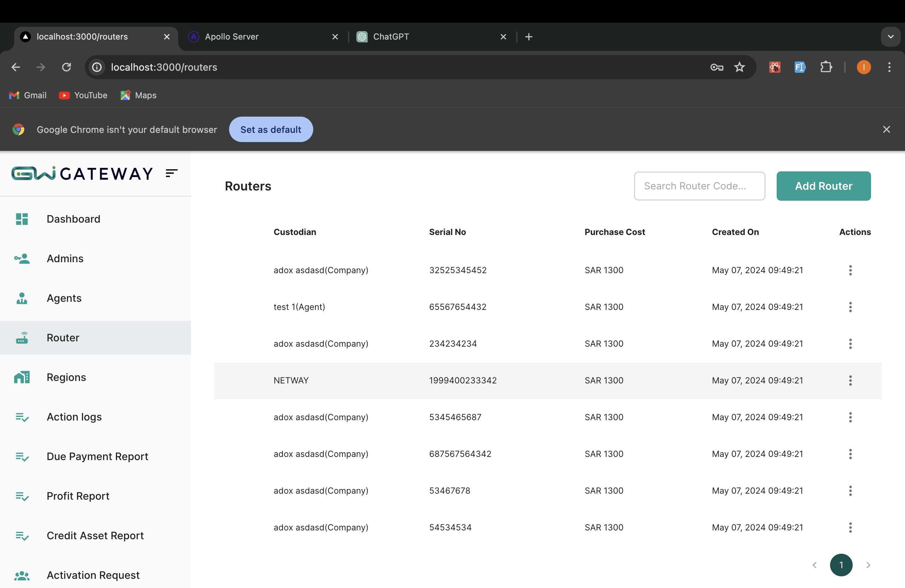Image resolution: width=905 pixels, height=588 pixels.
Task: Open actions menu for the NETWAY router row
Action: point(850,381)
